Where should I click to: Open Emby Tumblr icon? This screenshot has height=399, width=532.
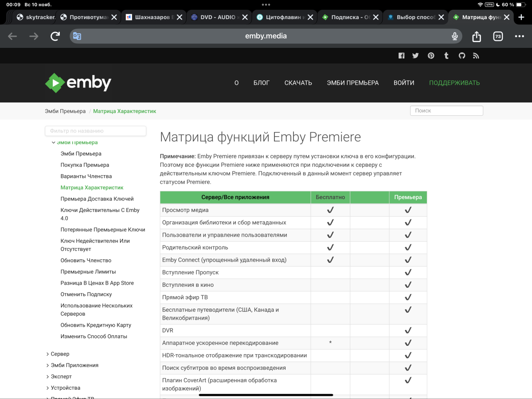[x=446, y=56]
